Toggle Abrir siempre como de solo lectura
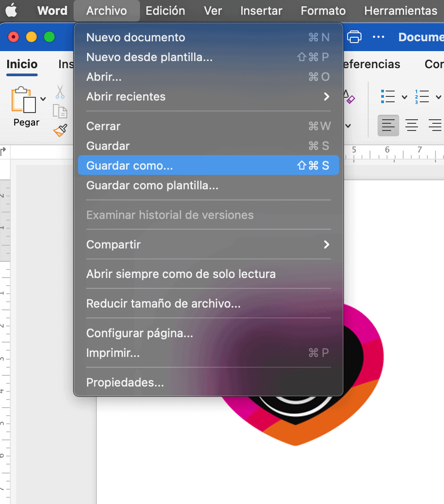The height and width of the screenshot is (504, 444). pyautogui.click(x=209, y=274)
